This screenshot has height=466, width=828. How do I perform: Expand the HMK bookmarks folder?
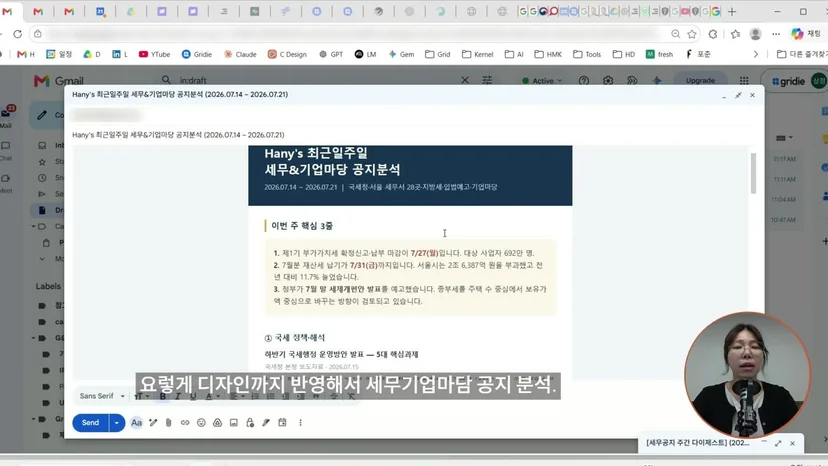548,54
